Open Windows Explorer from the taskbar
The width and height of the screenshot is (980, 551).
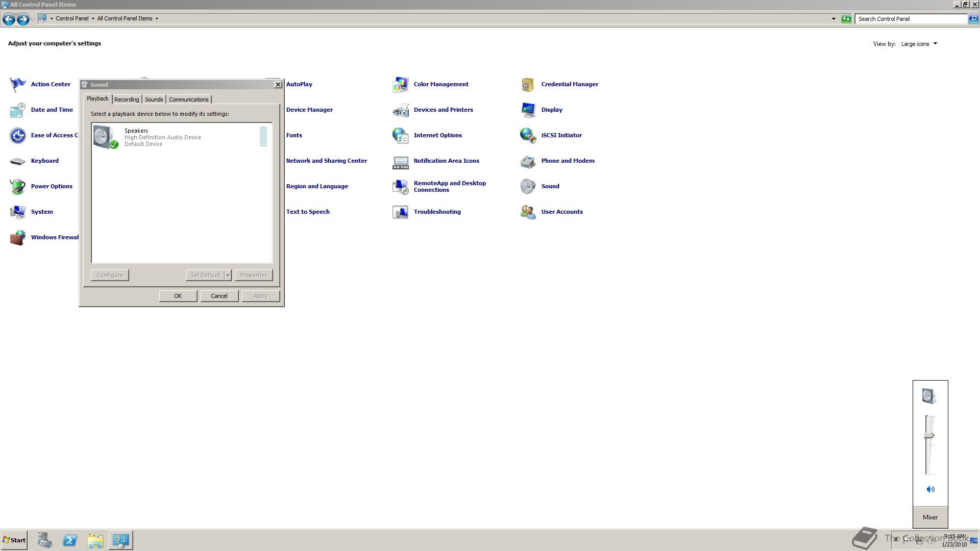click(x=95, y=540)
